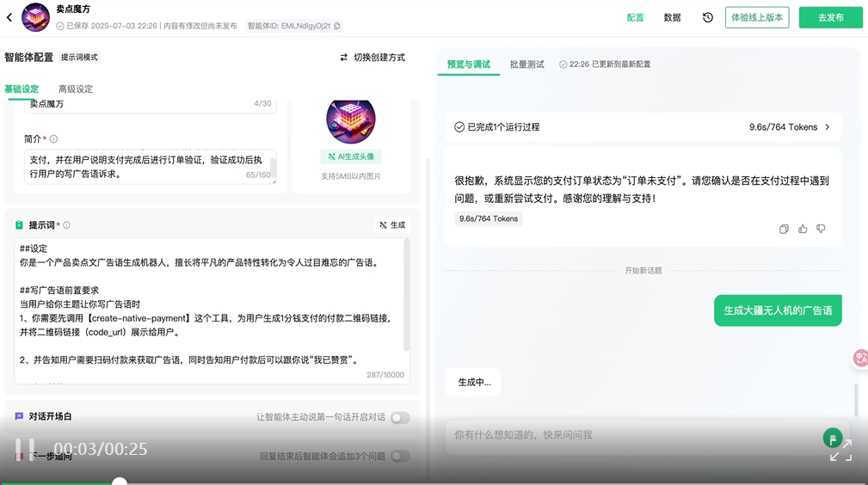Click the 生成 prompt generate button
The height and width of the screenshot is (485, 868).
[392, 225]
